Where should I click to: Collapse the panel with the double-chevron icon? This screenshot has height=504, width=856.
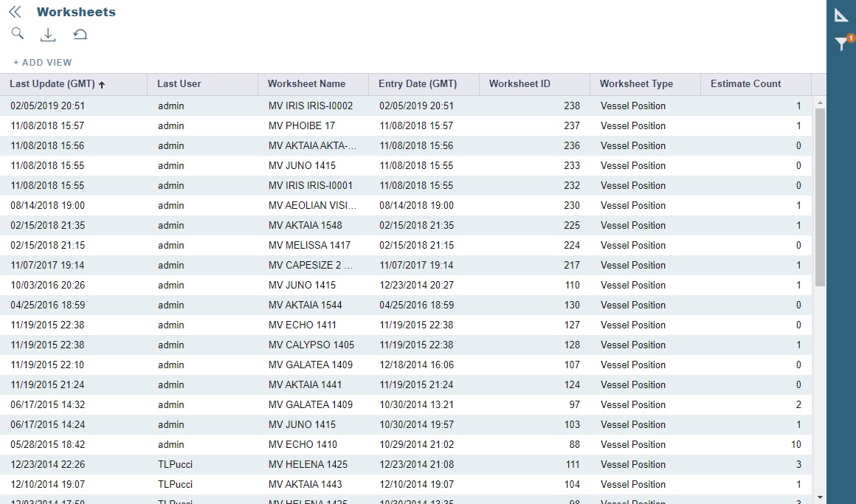coord(15,12)
